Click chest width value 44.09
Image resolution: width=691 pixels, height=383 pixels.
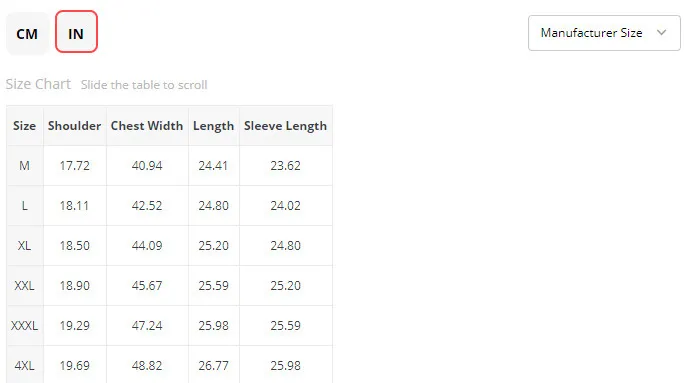pyautogui.click(x=147, y=245)
